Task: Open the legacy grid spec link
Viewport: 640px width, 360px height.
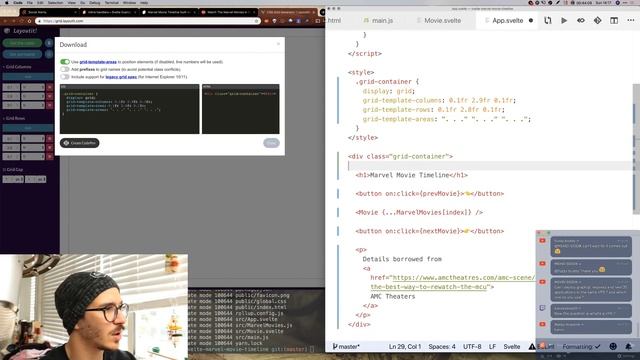Action: [x=121, y=77]
